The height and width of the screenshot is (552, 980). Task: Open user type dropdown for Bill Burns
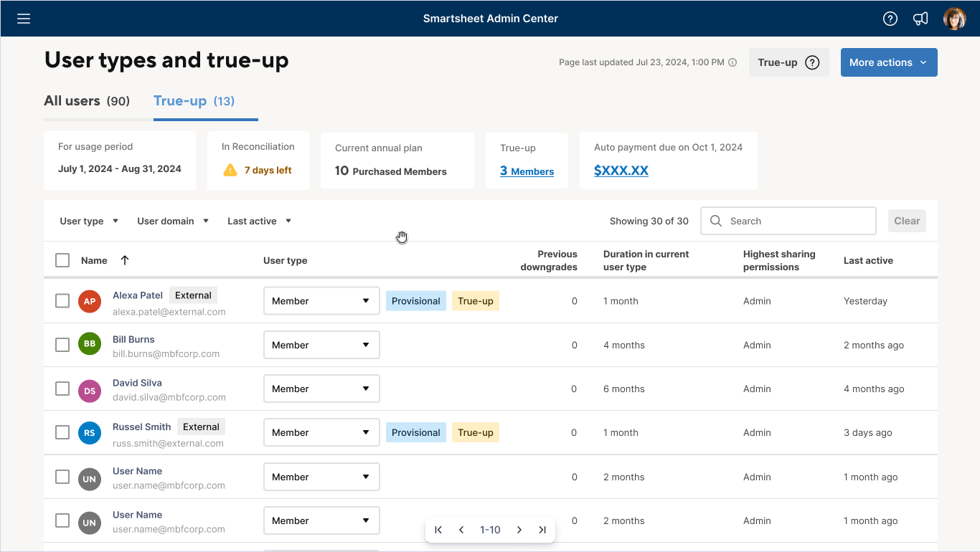(x=321, y=345)
